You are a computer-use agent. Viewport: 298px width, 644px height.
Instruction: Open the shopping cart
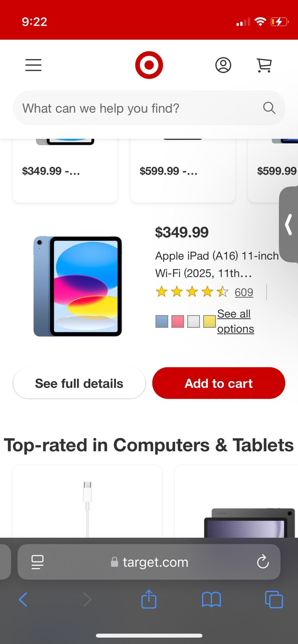tap(264, 65)
